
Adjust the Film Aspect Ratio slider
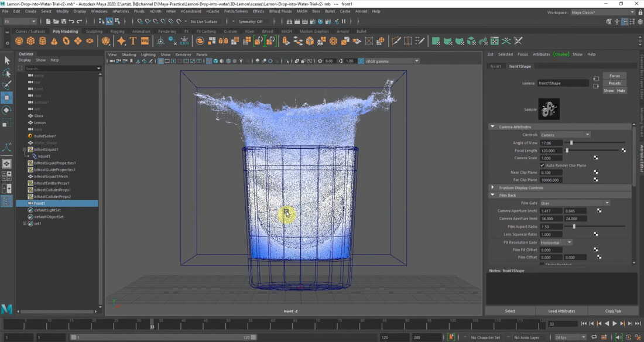click(x=574, y=226)
